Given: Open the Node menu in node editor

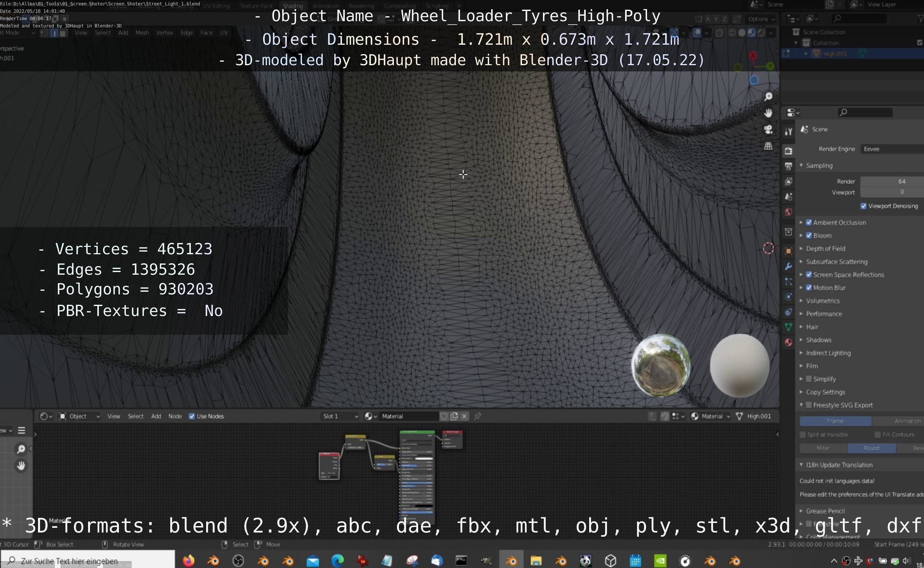Looking at the screenshot, I should pyautogui.click(x=175, y=416).
